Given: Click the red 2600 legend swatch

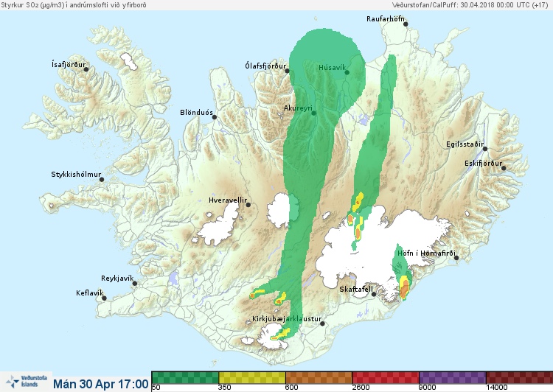Looking at the screenshot, I should coord(386,377).
